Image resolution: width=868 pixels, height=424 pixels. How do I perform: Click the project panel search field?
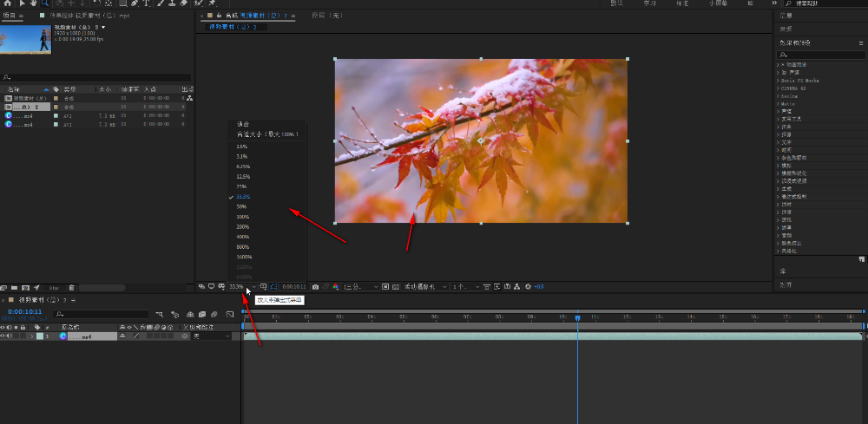click(95, 77)
